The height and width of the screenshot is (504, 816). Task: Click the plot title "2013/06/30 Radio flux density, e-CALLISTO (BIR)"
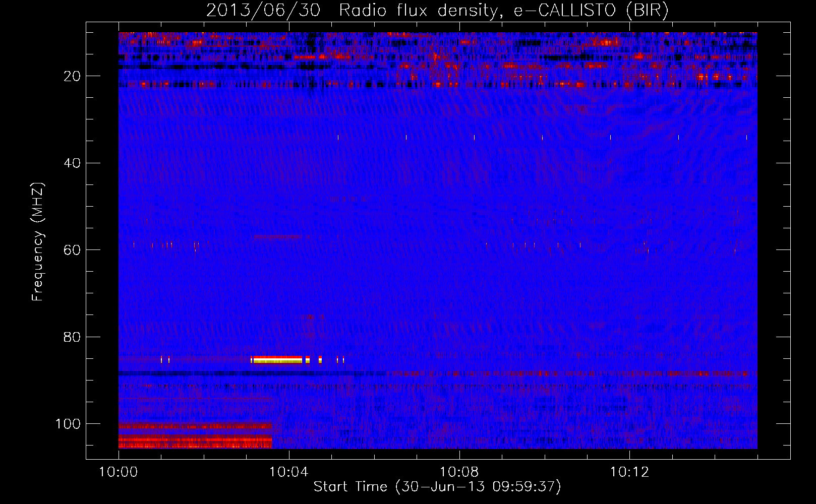click(x=437, y=10)
